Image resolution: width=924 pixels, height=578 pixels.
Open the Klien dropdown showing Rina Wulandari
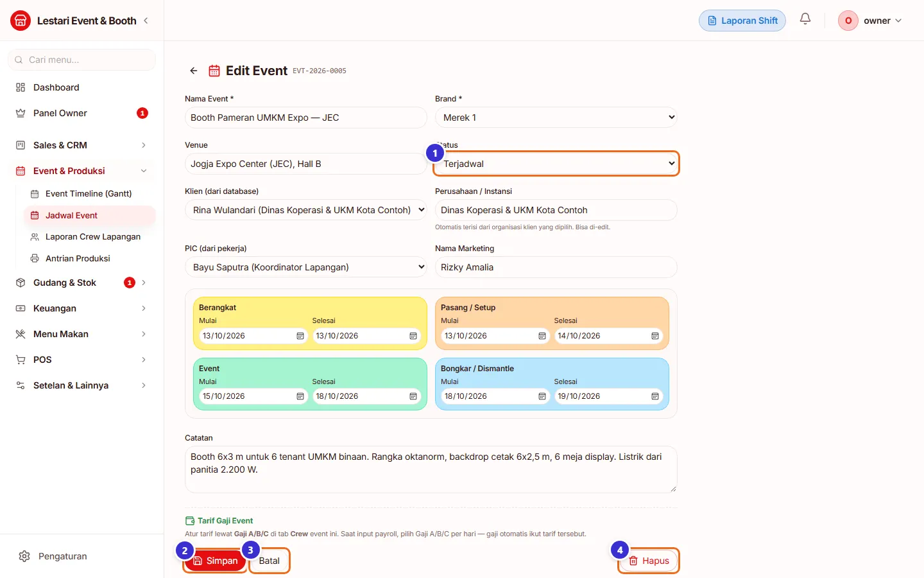306,210
